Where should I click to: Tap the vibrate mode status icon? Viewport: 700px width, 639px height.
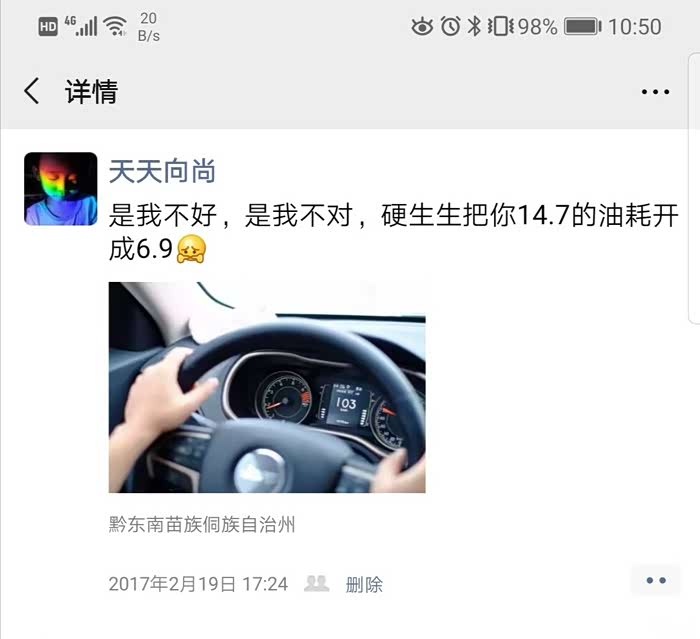500,26
